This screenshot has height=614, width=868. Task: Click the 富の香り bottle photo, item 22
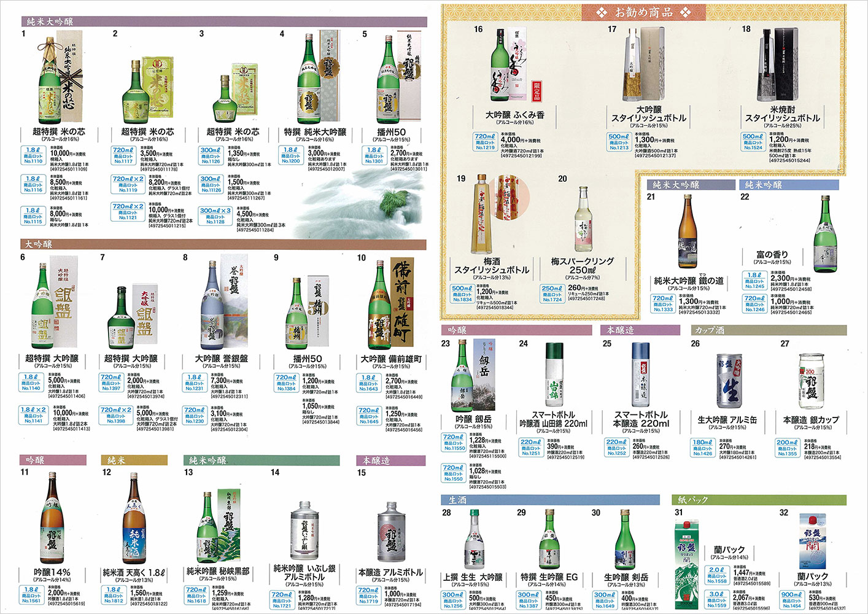[826, 235]
